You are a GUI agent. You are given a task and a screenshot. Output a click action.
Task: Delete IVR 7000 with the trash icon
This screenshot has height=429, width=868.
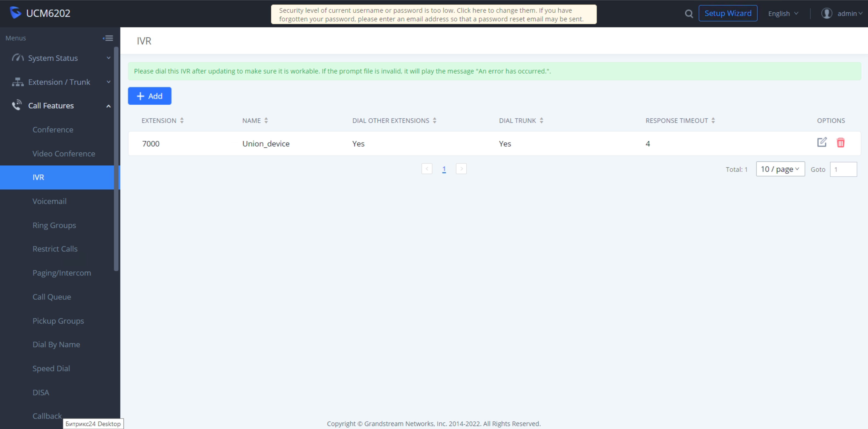pos(840,143)
